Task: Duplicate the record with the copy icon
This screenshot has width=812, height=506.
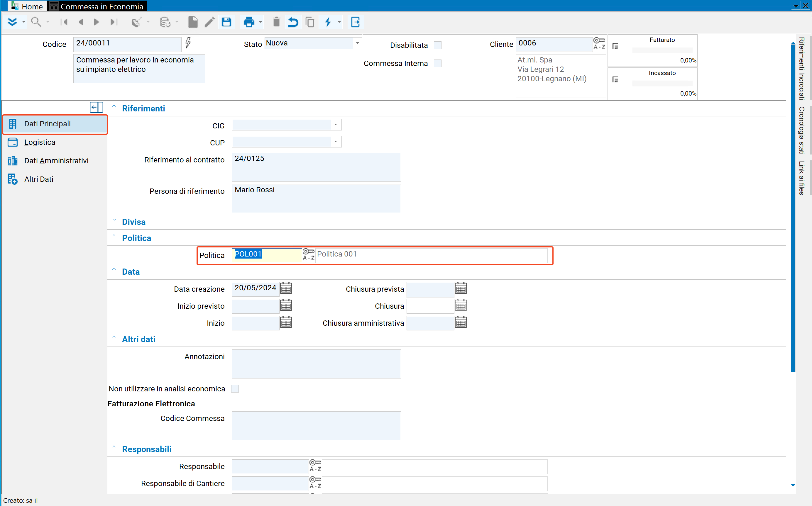Action: (310, 22)
